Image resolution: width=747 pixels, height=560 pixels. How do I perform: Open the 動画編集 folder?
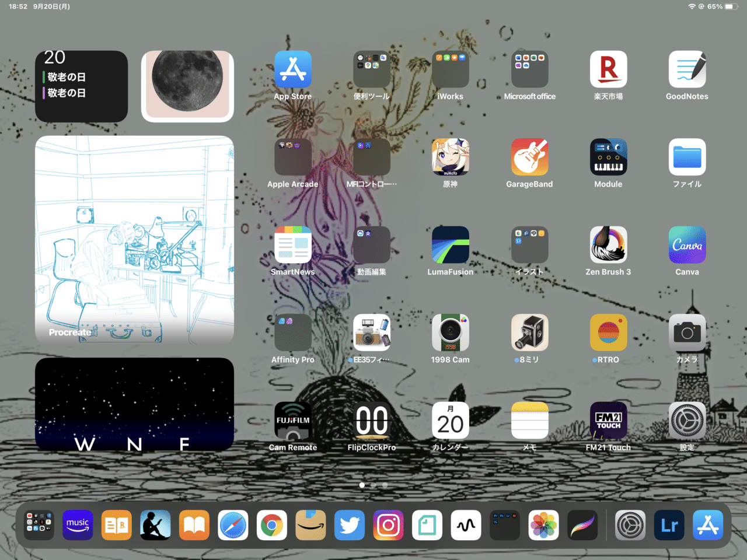point(372,245)
